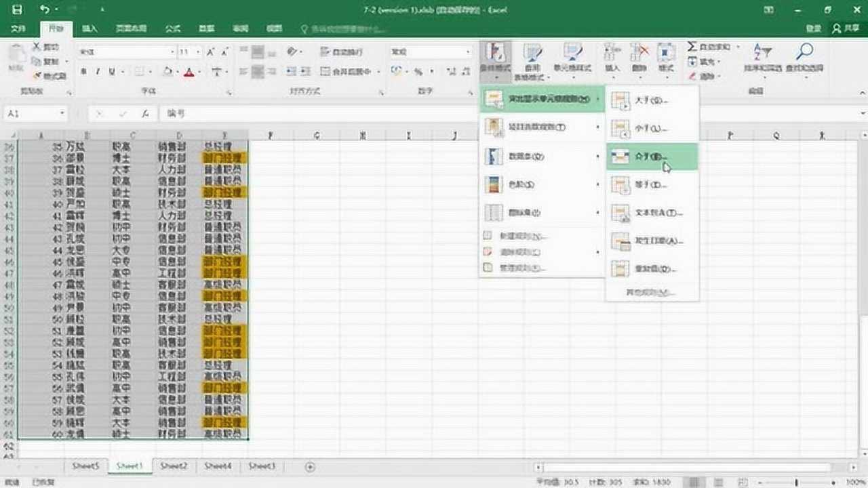Toggle Italic formatting

click(98, 71)
